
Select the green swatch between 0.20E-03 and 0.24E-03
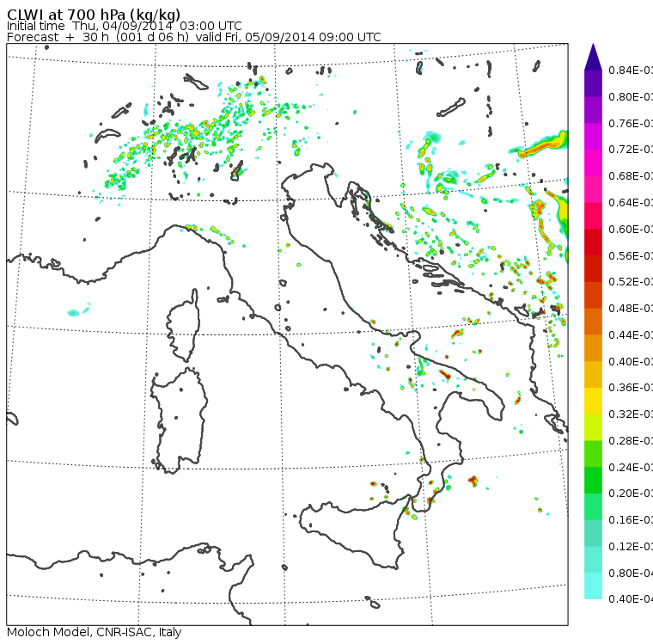(593, 480)
